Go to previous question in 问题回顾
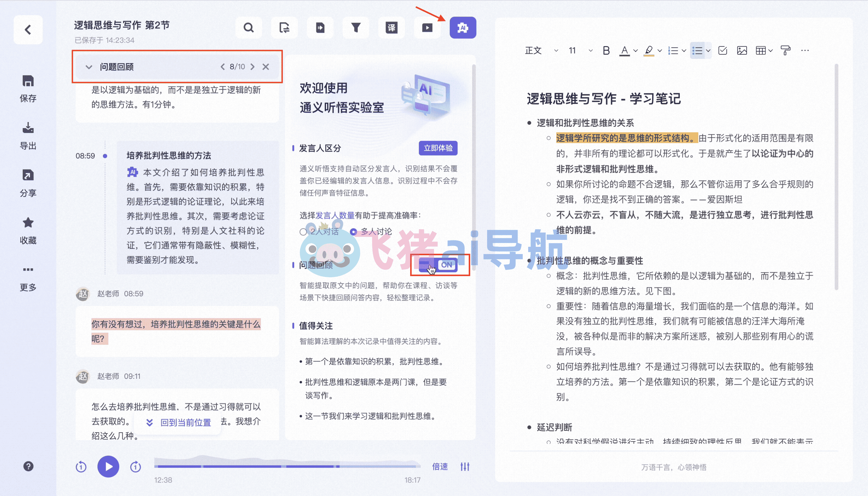The height and width of the screenshot is (496, 868). [x=222, y=67]
